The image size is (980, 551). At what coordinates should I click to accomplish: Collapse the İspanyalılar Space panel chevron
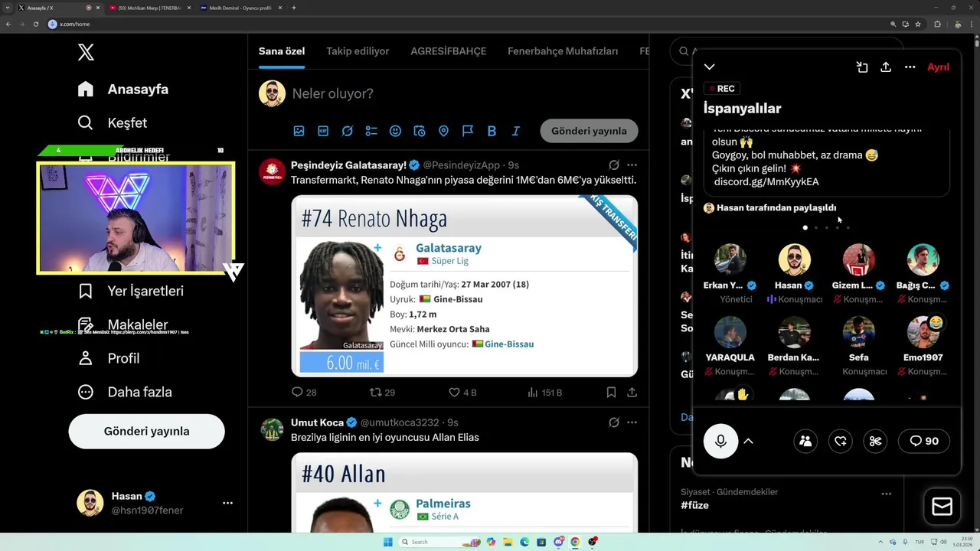(x=710, y=67)
